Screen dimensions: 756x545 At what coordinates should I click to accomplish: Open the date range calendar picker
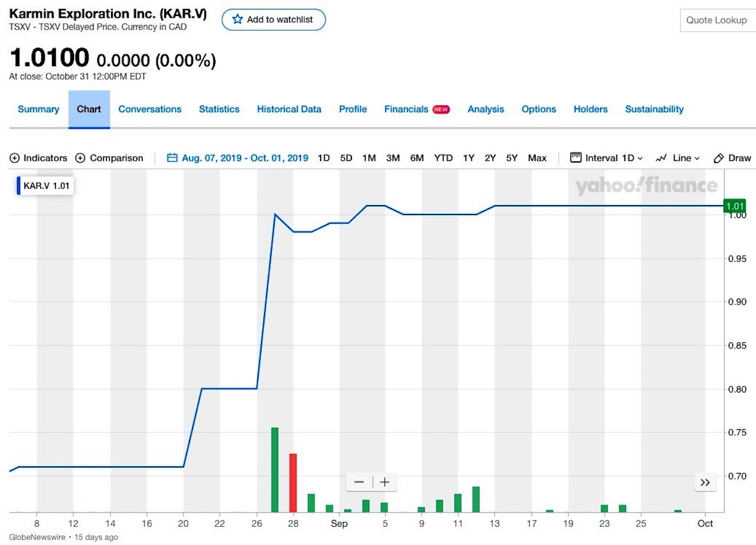(172, 158)
